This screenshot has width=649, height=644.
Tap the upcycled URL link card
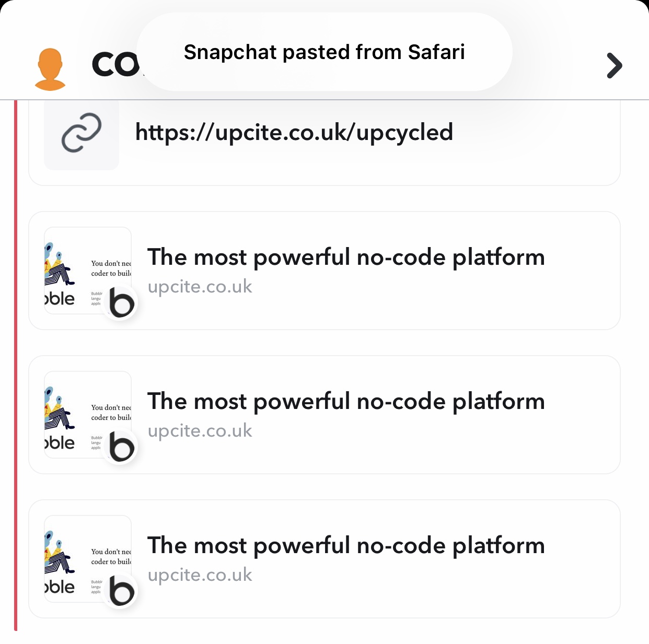(324, 142)
